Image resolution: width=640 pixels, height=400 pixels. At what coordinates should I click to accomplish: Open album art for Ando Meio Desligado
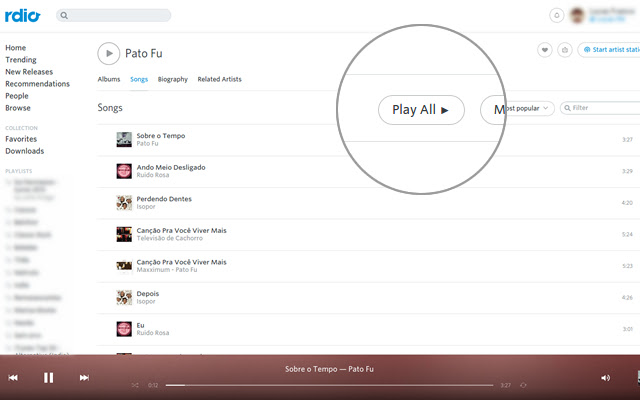point(124,171)
